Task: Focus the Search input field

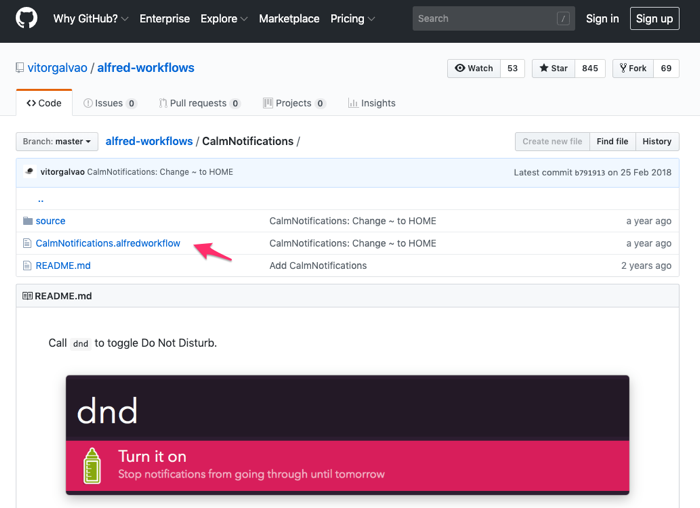Action: 493,19
